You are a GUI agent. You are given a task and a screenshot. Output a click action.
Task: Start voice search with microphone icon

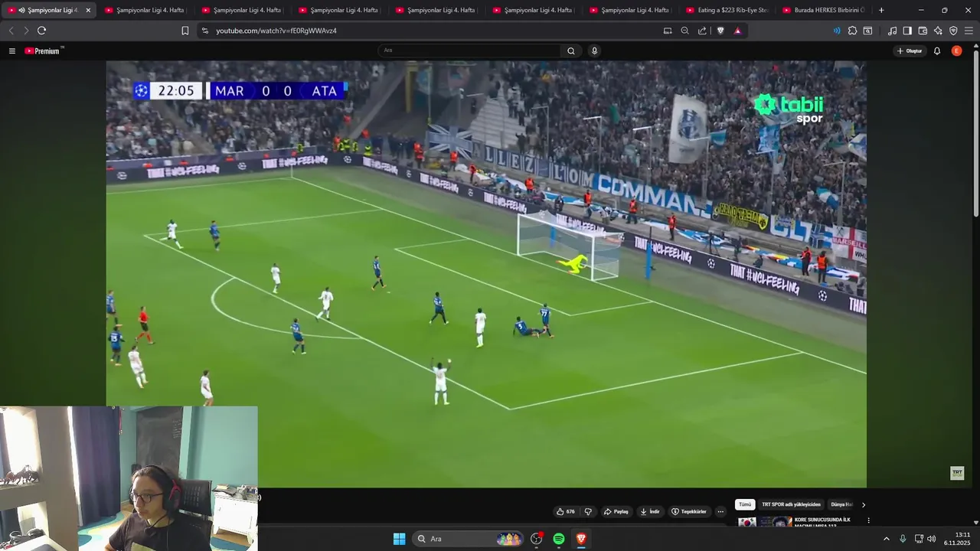tap(594, 51)
